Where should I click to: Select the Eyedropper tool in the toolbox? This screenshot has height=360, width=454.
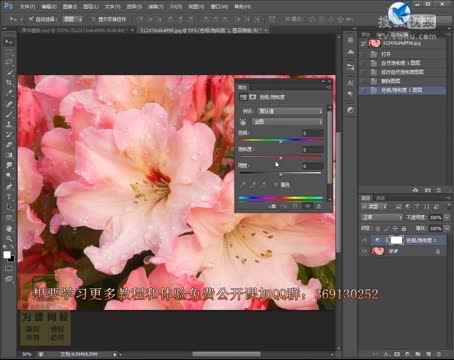[9, 93]
